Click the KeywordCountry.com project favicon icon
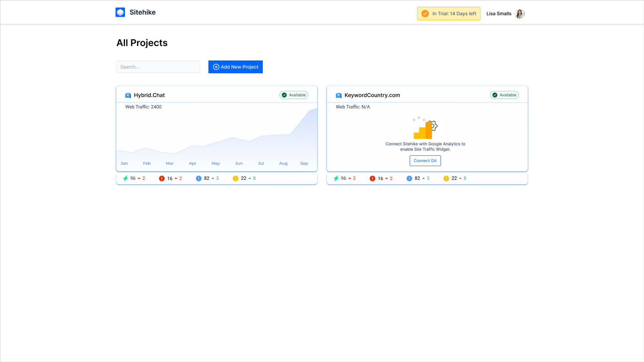 pyautogui.click(x=338, y=95)
